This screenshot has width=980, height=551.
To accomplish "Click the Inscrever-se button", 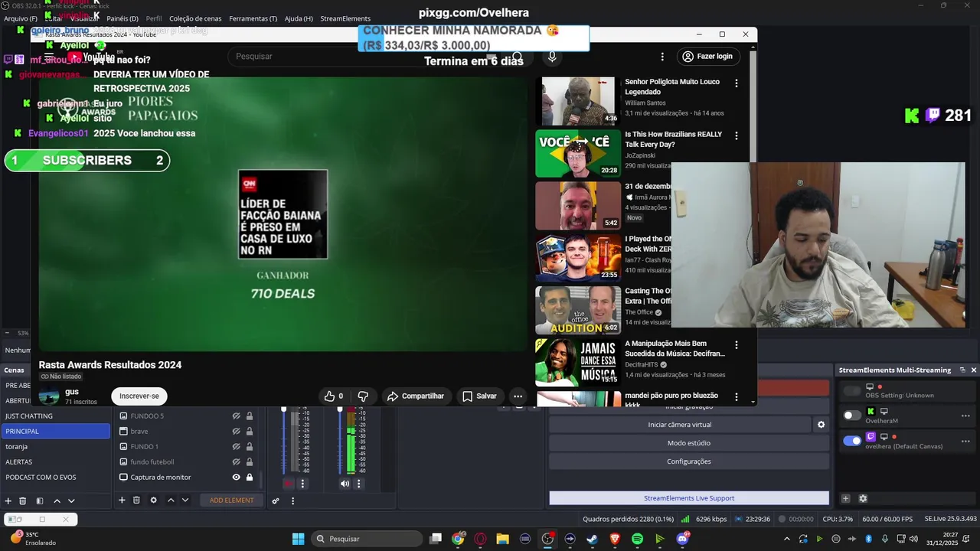I will [x=139, y=396].
